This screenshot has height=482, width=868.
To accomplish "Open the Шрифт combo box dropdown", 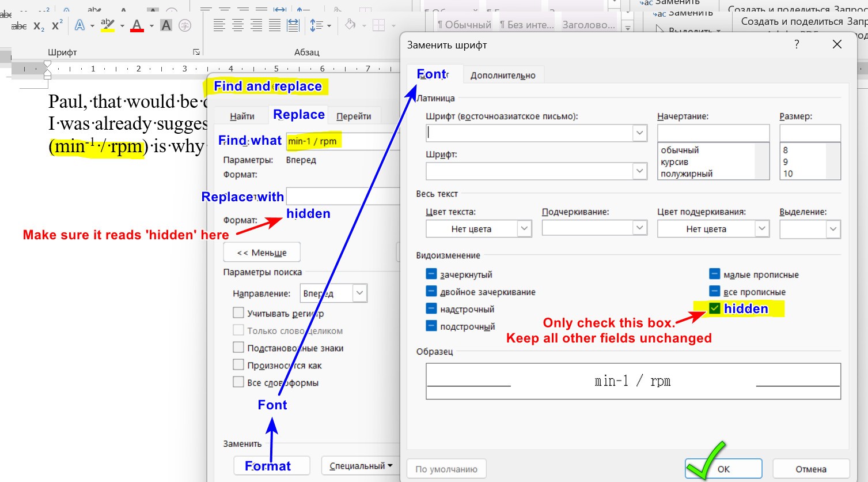I will [x=639, y=171].
